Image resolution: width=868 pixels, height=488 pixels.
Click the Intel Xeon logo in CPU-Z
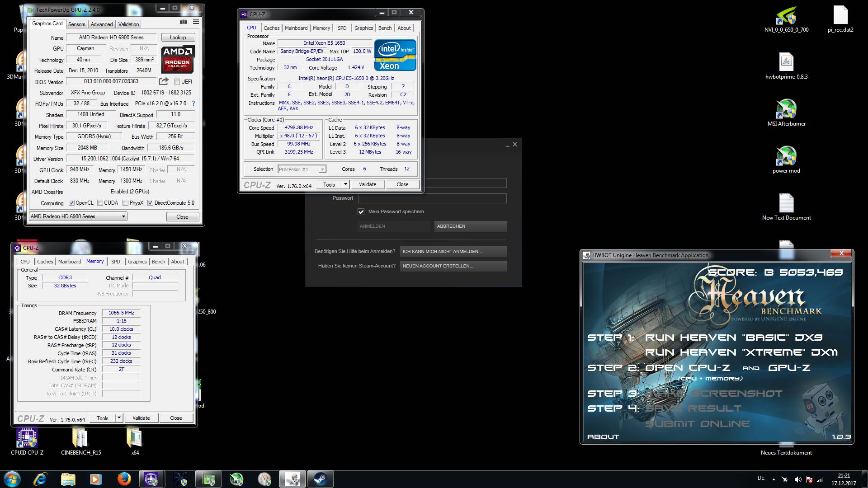tap(395, 55)
